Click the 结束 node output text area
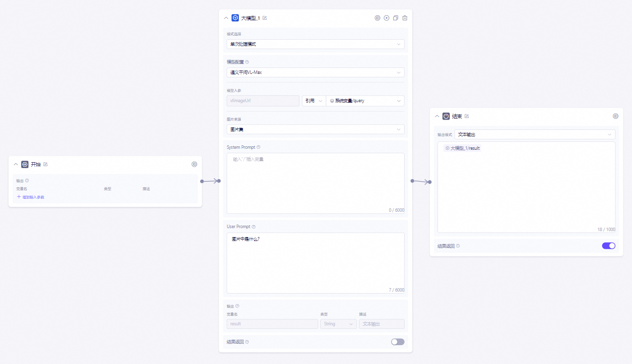 pos(526,187)
